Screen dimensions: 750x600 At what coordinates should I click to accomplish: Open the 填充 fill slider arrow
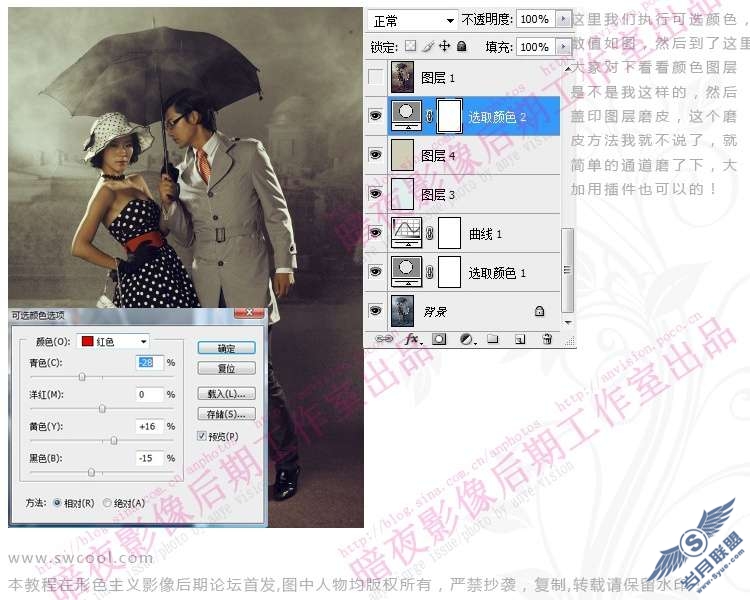coord(564,47)
